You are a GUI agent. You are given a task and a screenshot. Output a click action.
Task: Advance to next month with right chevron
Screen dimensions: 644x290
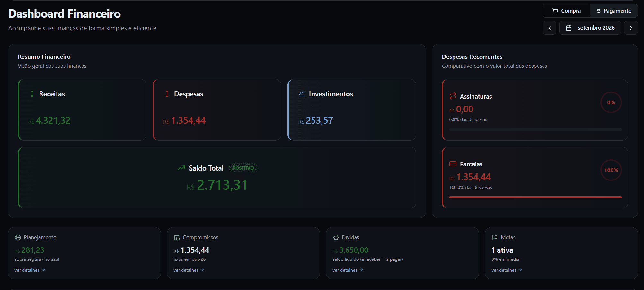point(631,28)
